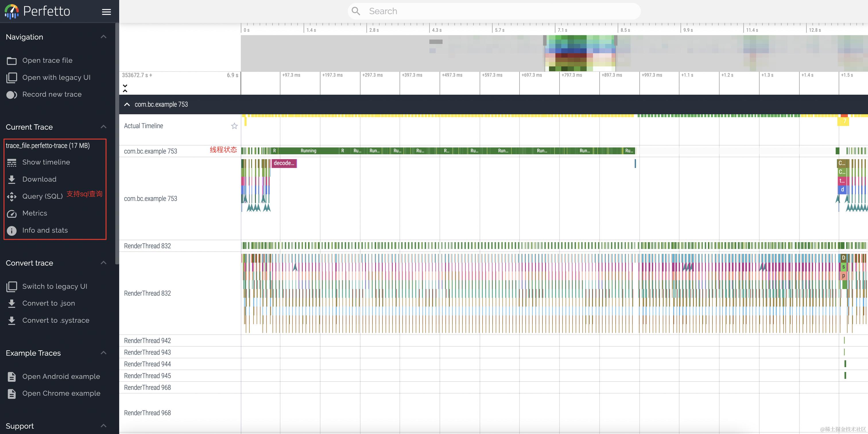
Task: Click the Open trace file folder icon
Action: (12, 61)
